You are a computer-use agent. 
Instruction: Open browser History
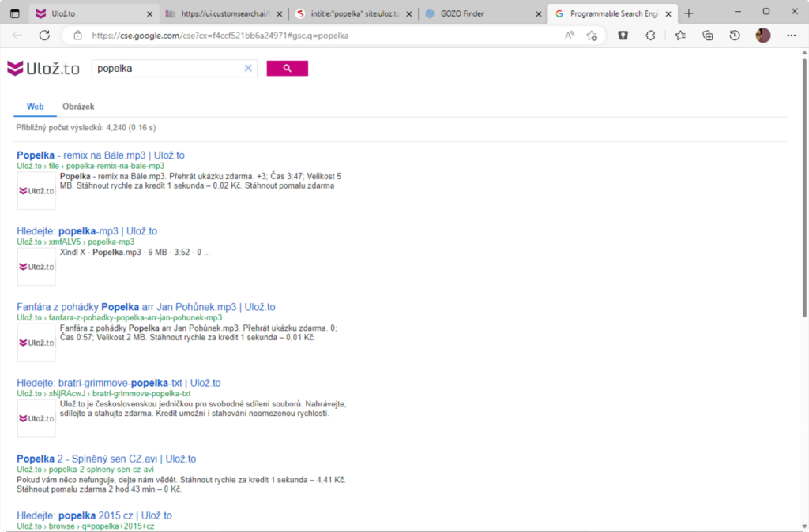[735, 35]
